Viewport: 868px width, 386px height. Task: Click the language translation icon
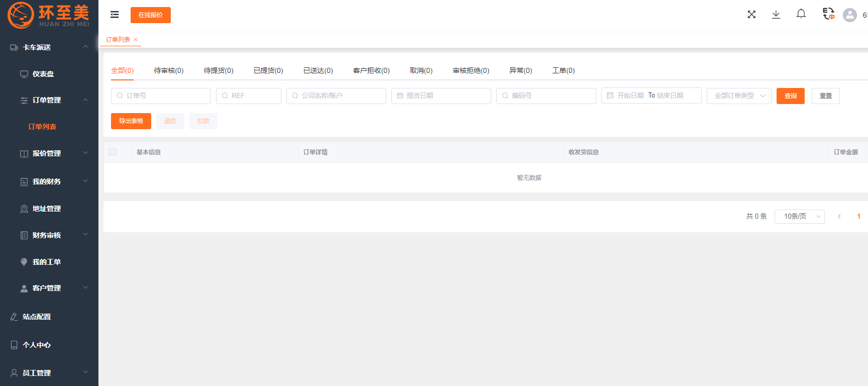pyautogui.click(x=828, y=14)
